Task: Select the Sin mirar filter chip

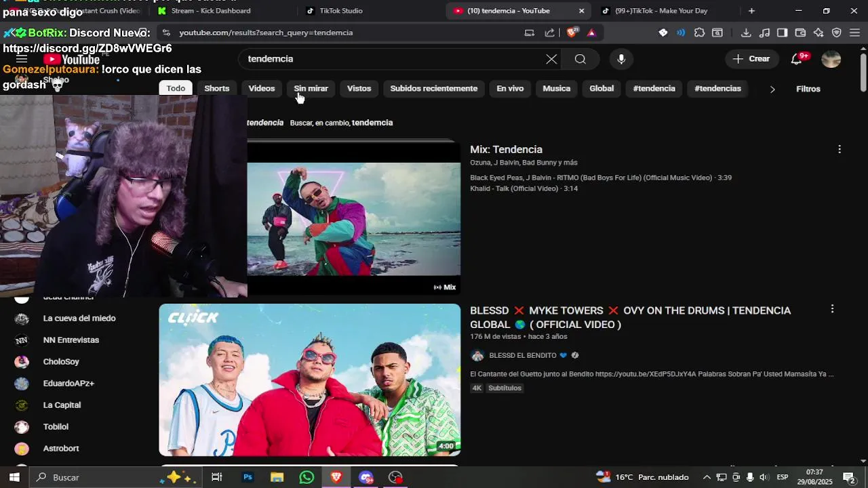Action: point(311,89)
